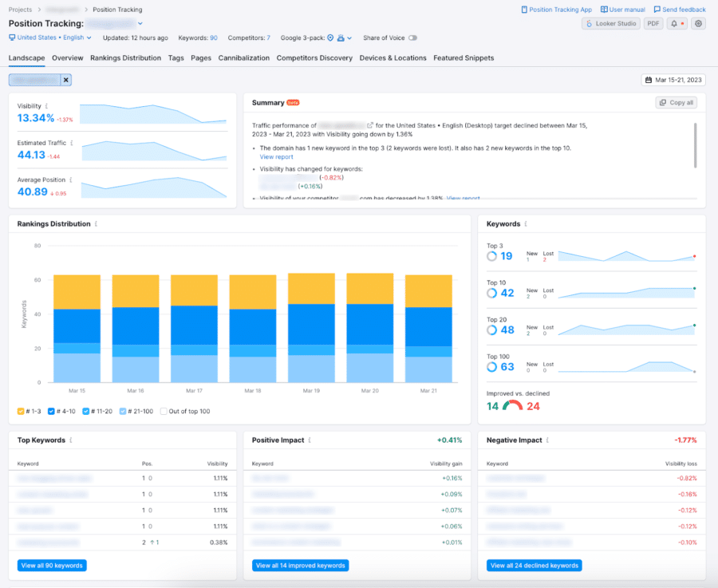Click the Improved vs. declined gauge icon
This screenshot has width=718, height=588.
[x=512, y=405]
